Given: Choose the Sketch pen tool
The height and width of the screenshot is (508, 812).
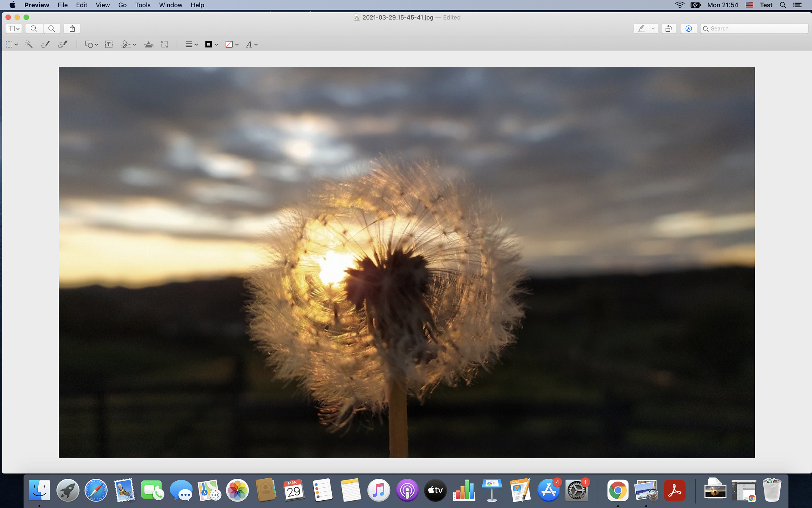Looking at the screenshot, I should 45,44.
